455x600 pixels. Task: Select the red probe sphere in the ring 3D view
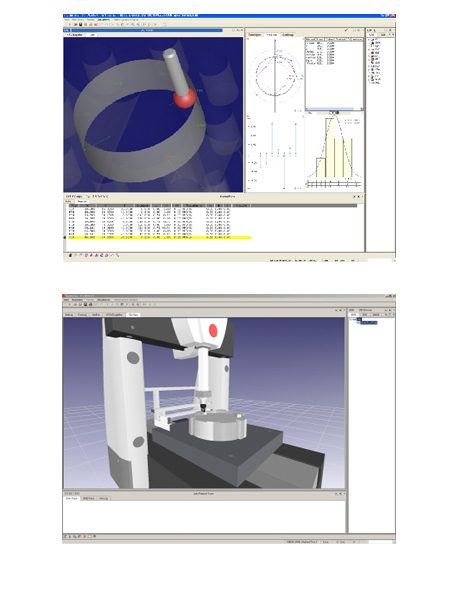point(184,98)
